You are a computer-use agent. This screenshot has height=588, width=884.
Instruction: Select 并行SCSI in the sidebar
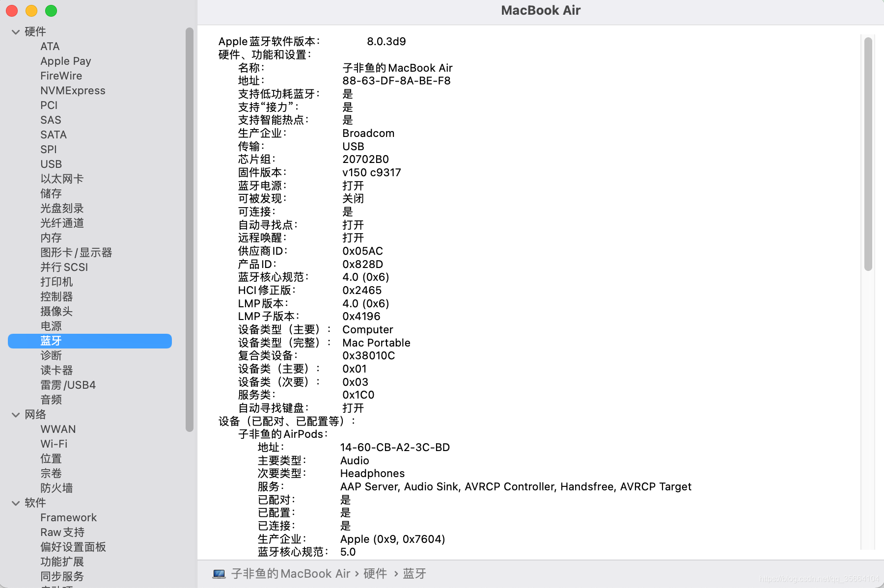tap(64, 267)
